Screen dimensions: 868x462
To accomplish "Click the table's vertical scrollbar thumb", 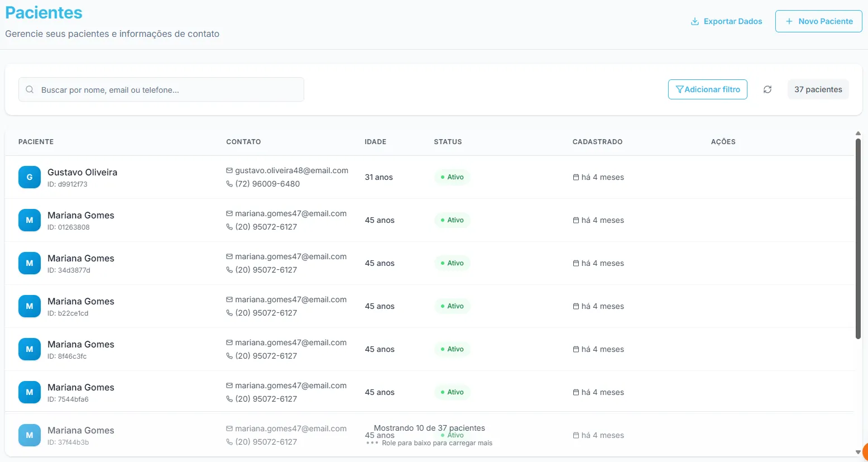I will click(x=858, y=237).
